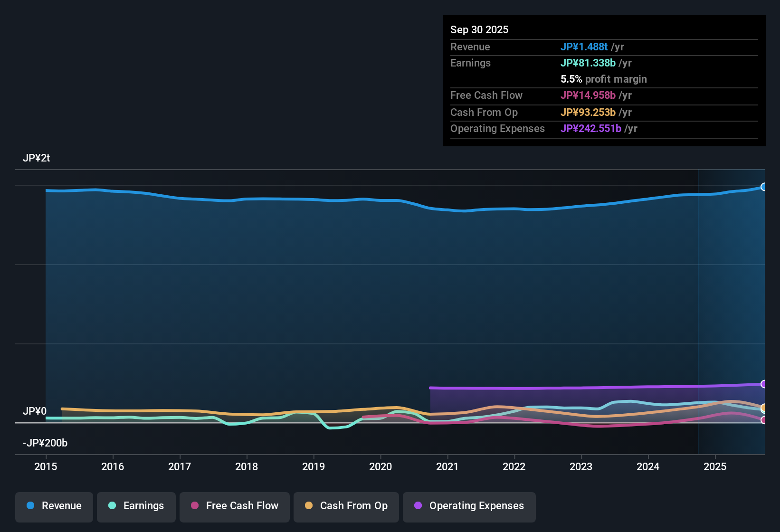The image size is (780, 532).
Task: Click the 2020 x-axis year label
Action: click(x=380, y=466)
